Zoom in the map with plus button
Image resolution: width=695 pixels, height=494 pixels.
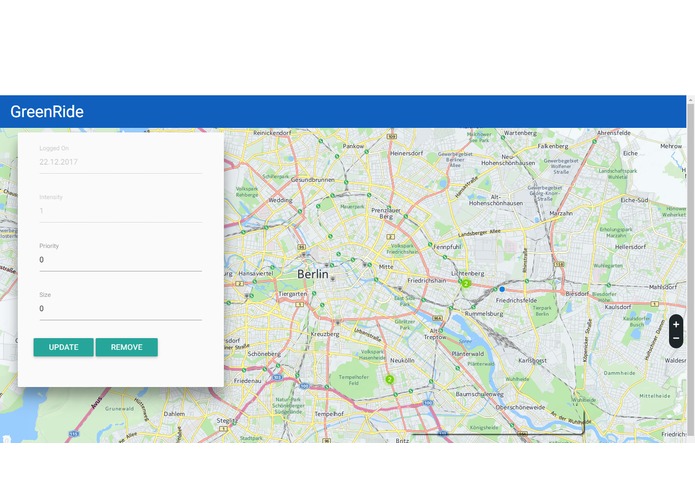(x=676, y=324)
